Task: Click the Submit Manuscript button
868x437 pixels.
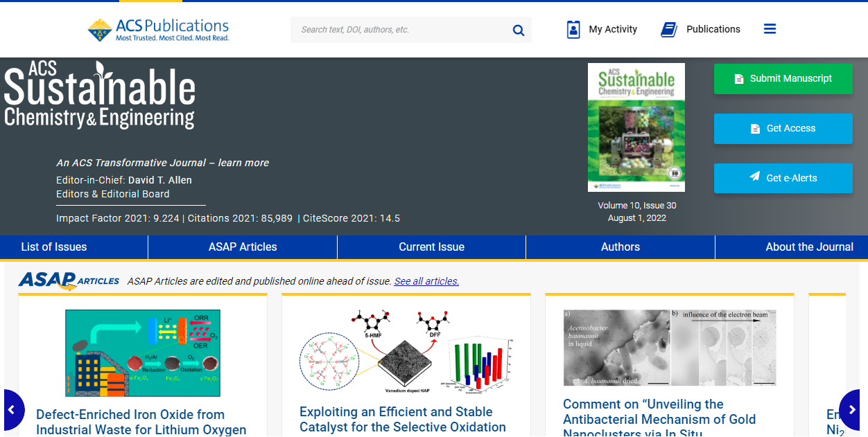Action: pyautogui.click(x=783, y=79)
